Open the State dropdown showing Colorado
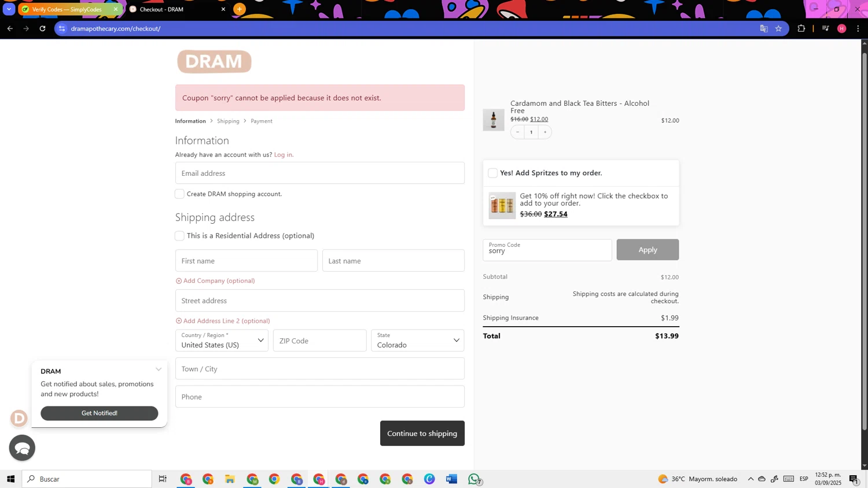The height and width of the screenshot is (488, 868). tap(418, 341)
